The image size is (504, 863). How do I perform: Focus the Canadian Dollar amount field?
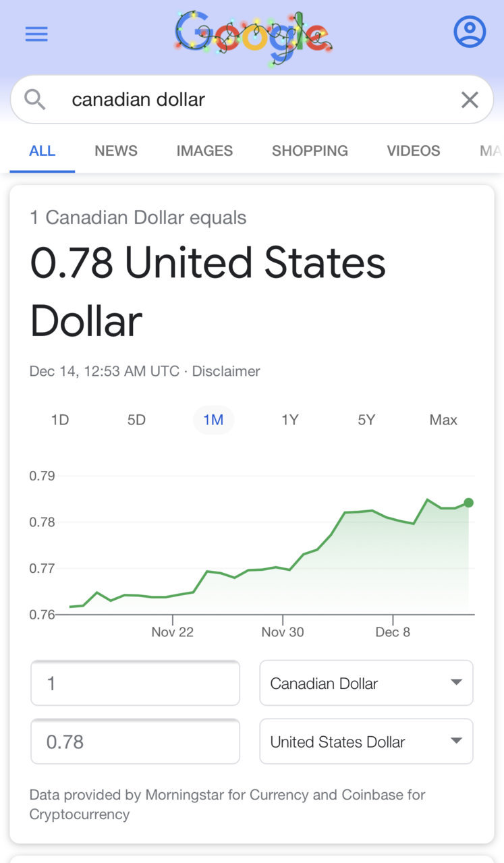click(135, 683)
